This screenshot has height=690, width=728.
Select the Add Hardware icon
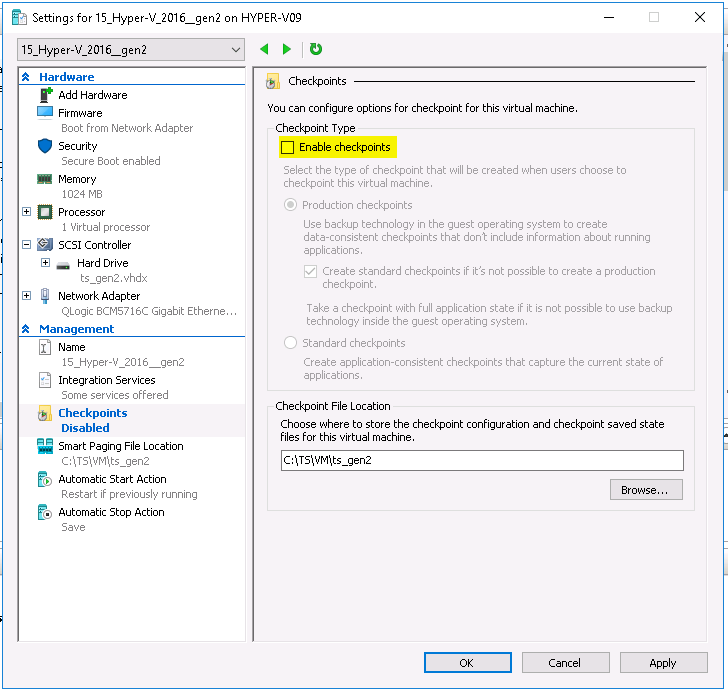[44, 95]
